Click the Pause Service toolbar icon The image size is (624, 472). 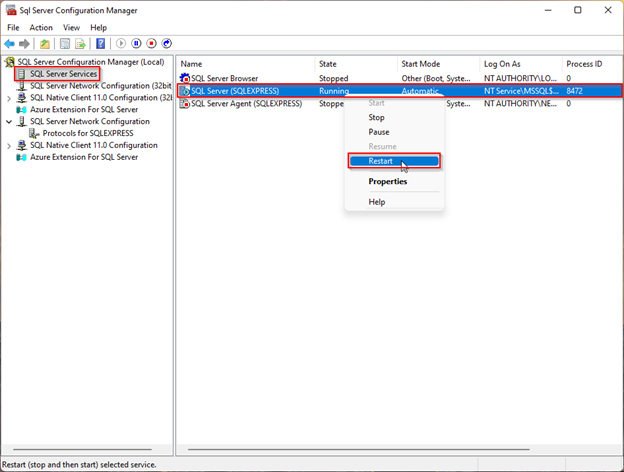pyautogui.click(x=136, y=43)
